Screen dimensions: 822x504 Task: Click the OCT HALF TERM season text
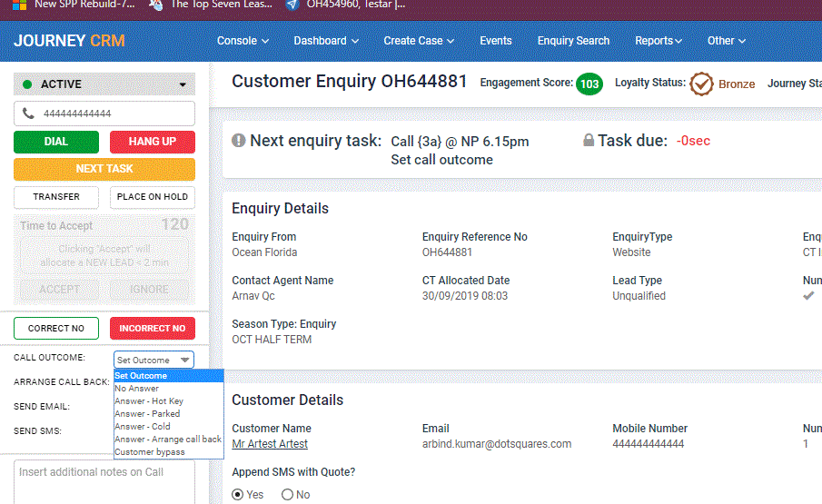[272, 340]
